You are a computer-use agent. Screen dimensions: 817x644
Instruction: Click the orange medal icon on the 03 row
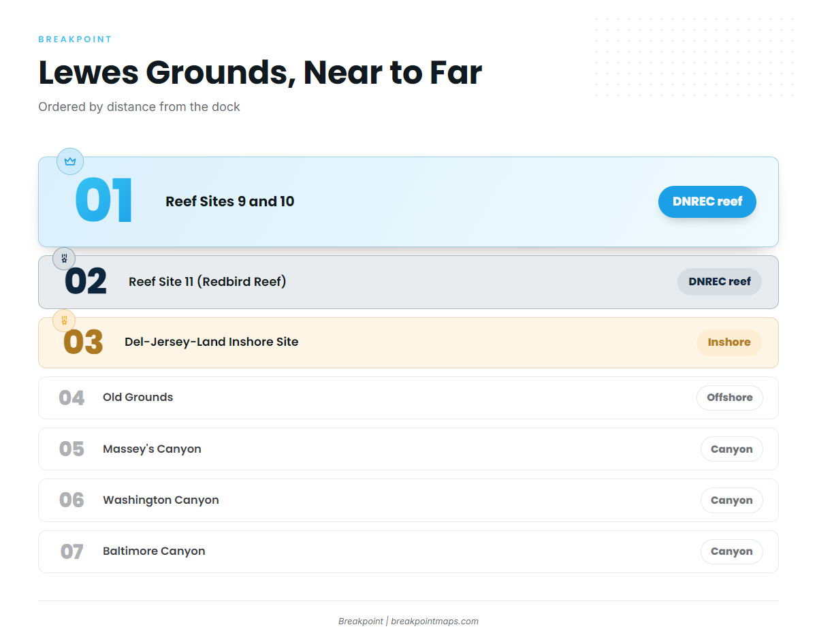64,320
